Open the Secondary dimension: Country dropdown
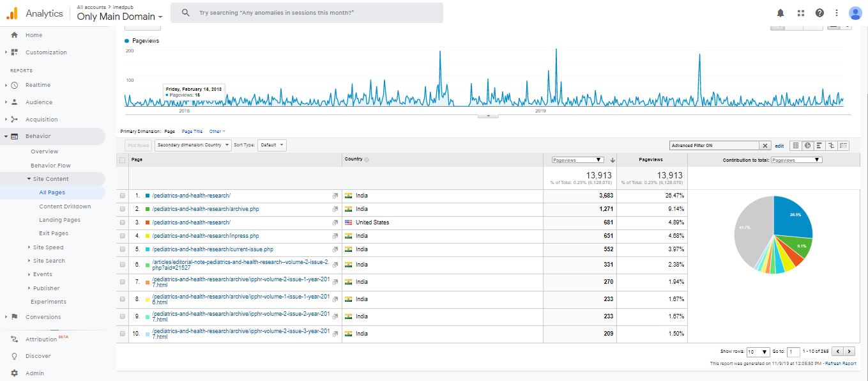Image resolution: width=868 pixels, height=381 pixels. click(x=193, y=145)
